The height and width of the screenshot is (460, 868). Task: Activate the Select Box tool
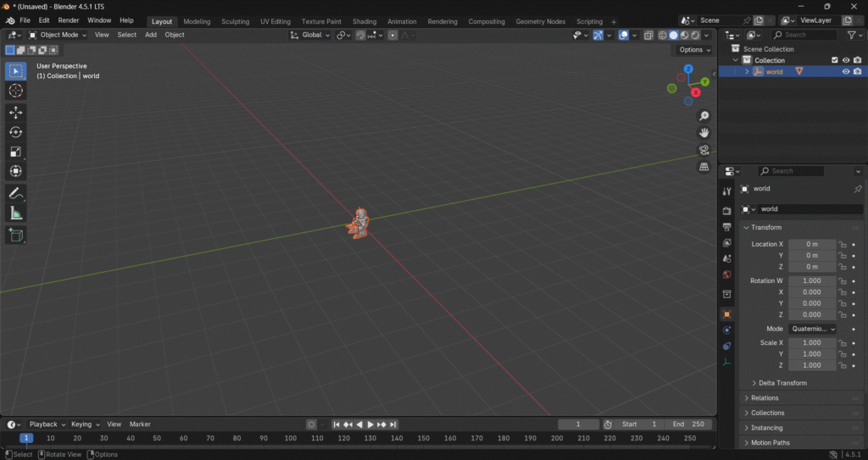click(x=15, y=71)
